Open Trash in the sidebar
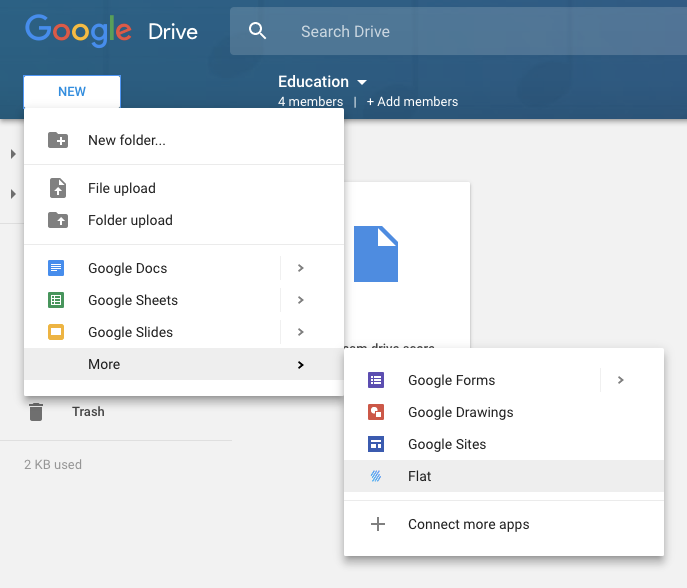The image size is (687, 588). click(x=88, y=411)
